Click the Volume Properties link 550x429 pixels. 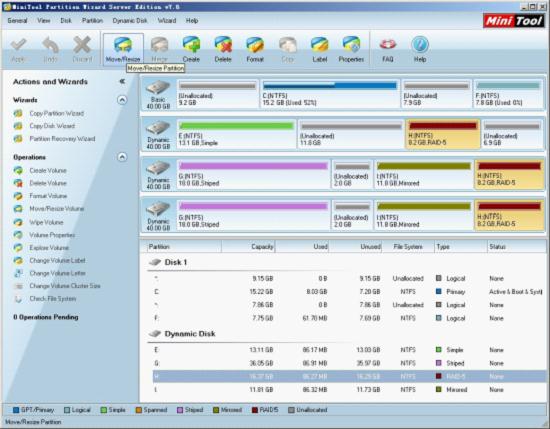[x=52, y=235]
